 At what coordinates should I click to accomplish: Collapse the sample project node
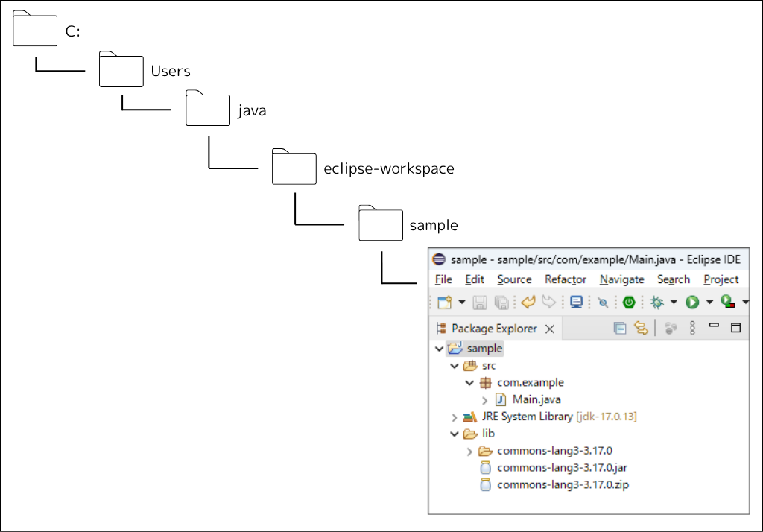click(439, 349)
